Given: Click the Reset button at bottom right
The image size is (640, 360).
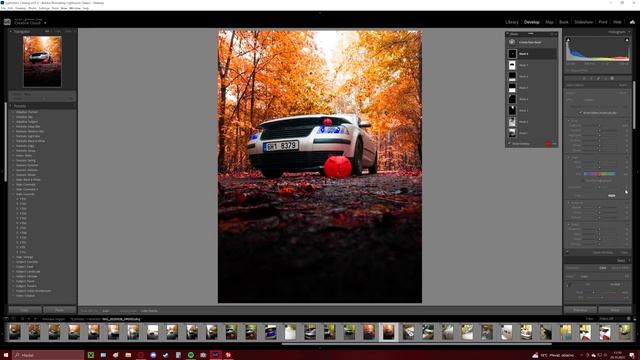Looking at the screenshot, I should point(615,310).
